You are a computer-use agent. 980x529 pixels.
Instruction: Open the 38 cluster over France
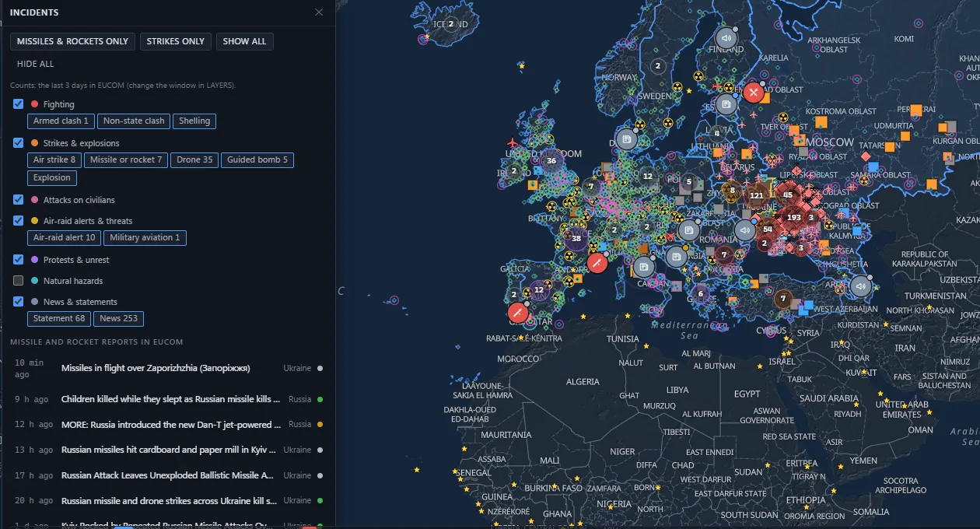coord(576,240)
